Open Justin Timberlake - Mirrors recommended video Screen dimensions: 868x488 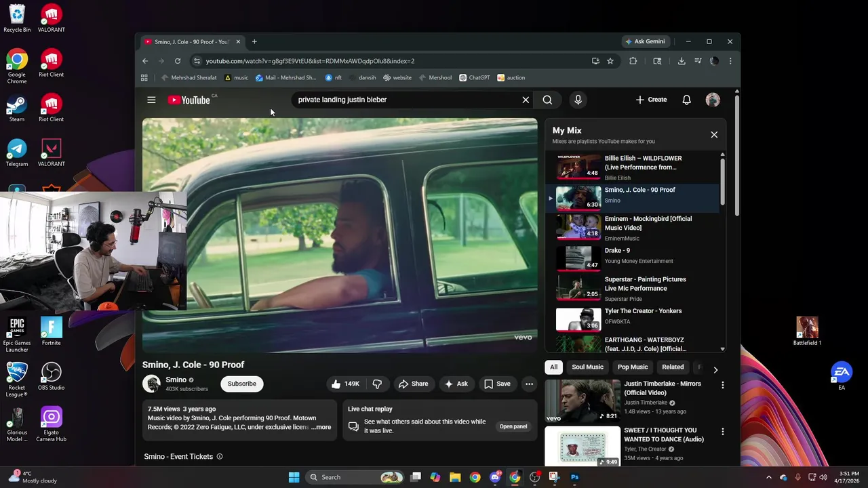pyautogui.click(x=583, y=401)
